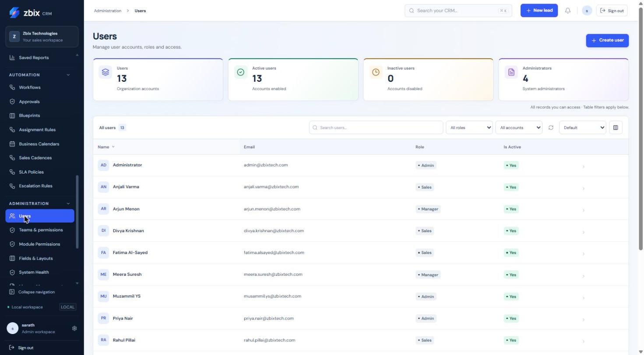Open the Default view dropdown
The width and height of the screenshot is (644, 355).
point(583,128)
